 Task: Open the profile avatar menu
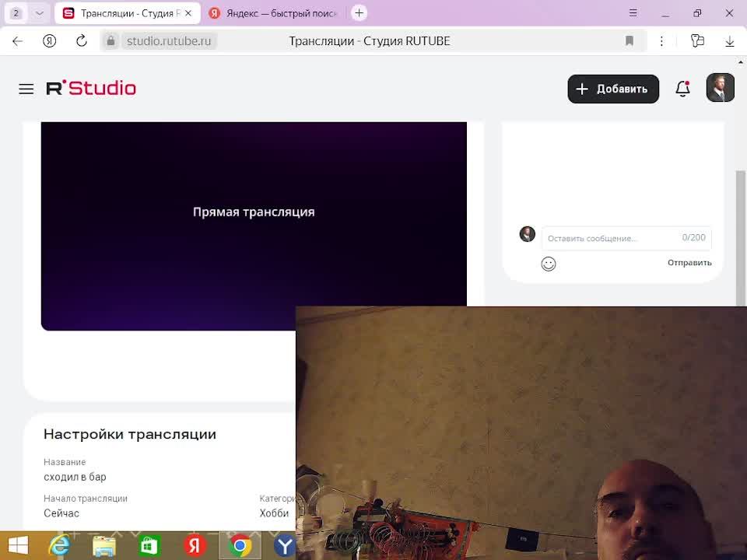720,88
